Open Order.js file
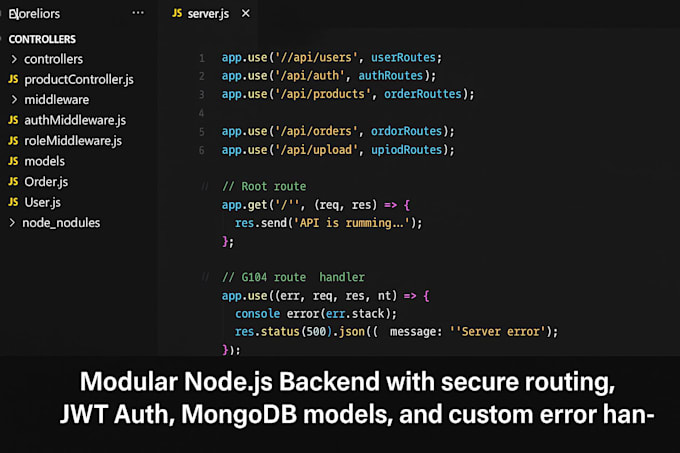The image size is (680, 453). coord(46,182)
